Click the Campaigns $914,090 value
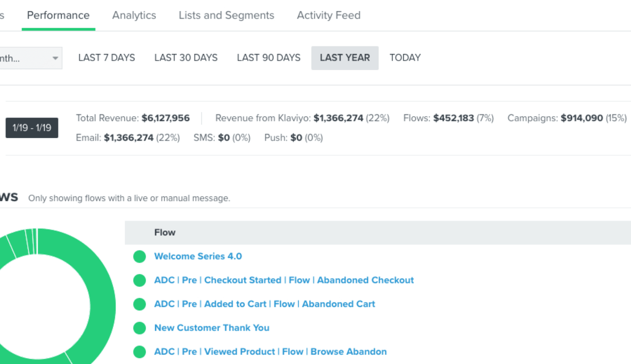Viewport: 631px width, 364px height. point(582,118)
